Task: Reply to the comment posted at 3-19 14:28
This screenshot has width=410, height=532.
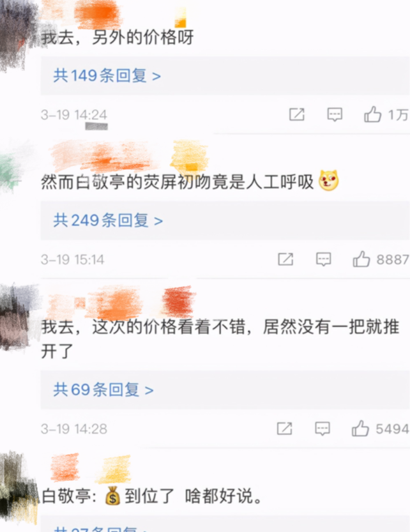Action: (323, 429)
